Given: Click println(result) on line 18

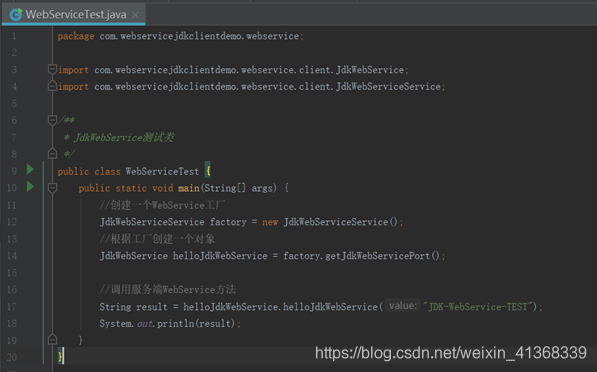Looking at the screenshot, I should (x=196, y=324).
